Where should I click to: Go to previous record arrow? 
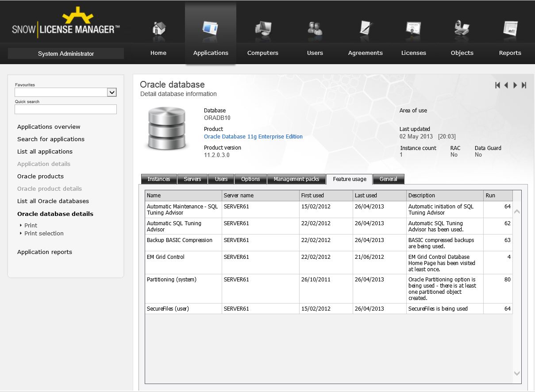coord(506,85)
